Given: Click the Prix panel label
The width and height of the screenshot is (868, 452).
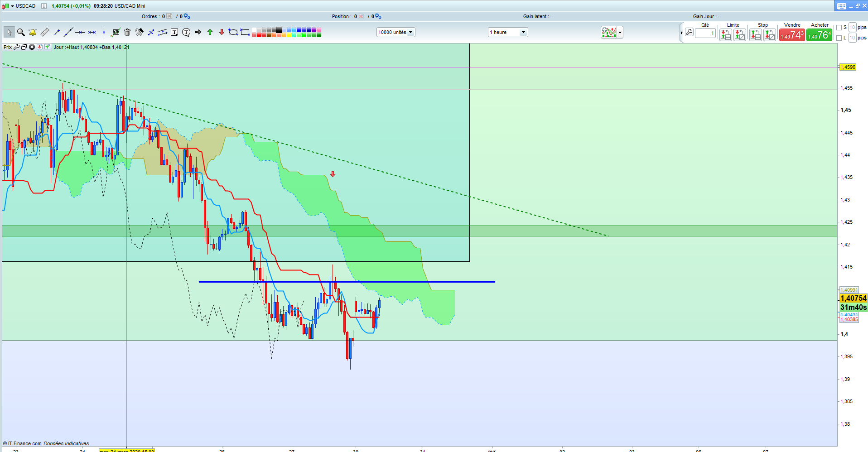Looking at the screenshot, I should tap(8, 47).
